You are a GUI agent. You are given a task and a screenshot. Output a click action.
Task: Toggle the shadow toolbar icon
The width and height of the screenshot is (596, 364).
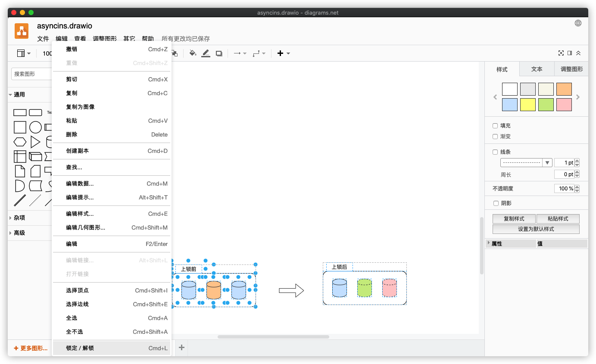coord(219,53)
